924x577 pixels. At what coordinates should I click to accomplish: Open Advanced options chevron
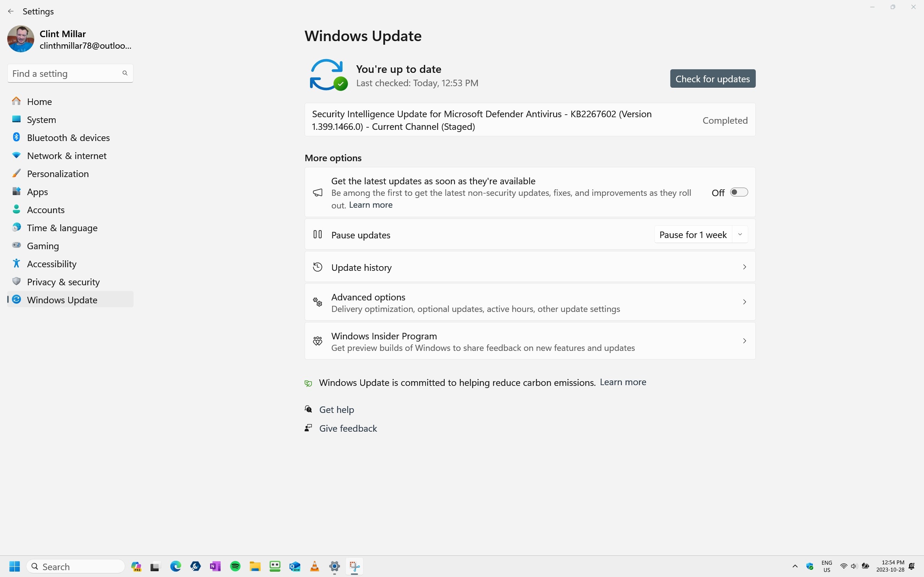[x=744, y=302]
